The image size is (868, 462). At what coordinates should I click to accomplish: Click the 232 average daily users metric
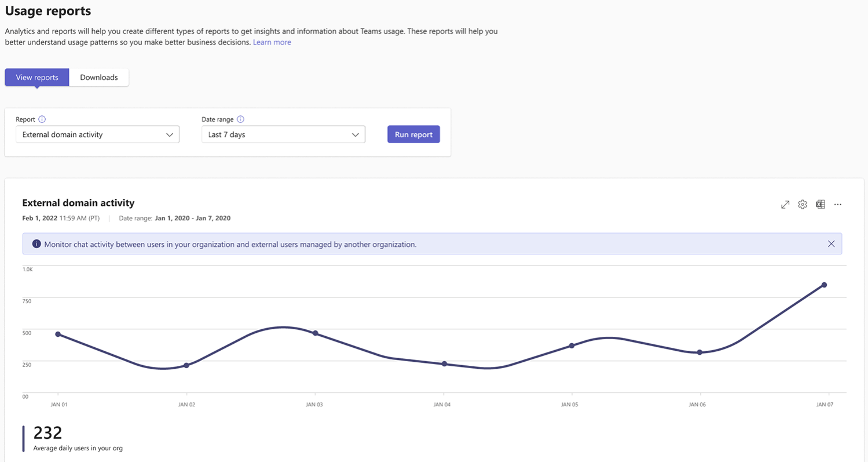pos(49,432)
